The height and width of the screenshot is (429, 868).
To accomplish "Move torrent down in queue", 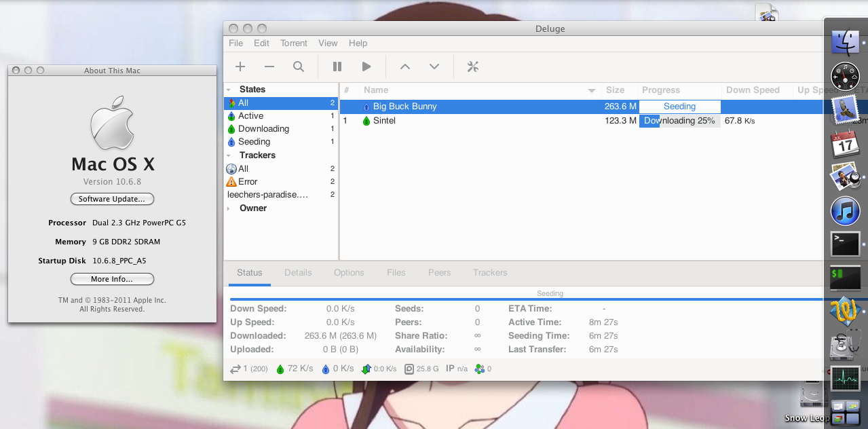I will [434, 67].
